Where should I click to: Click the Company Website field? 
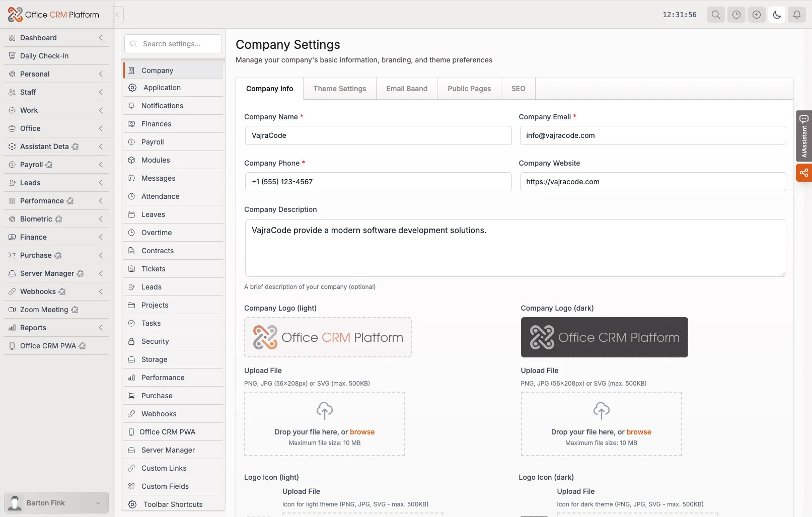652,182
